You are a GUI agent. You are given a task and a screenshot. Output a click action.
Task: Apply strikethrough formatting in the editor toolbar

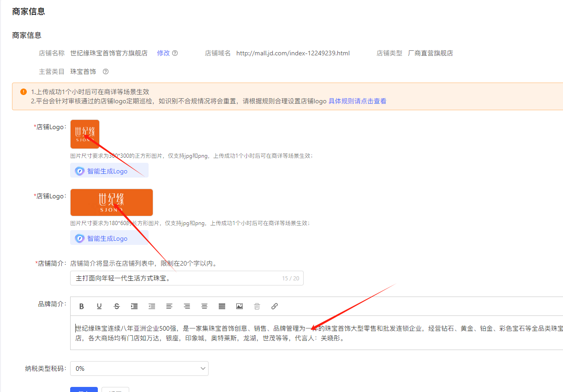tap(117, 306)
